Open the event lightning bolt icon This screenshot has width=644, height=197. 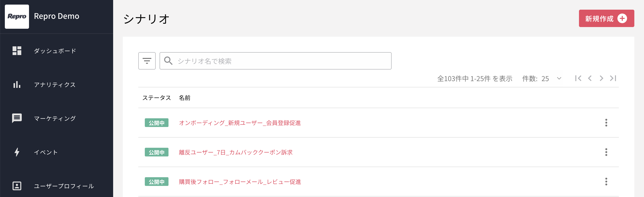tap(17, 152)
